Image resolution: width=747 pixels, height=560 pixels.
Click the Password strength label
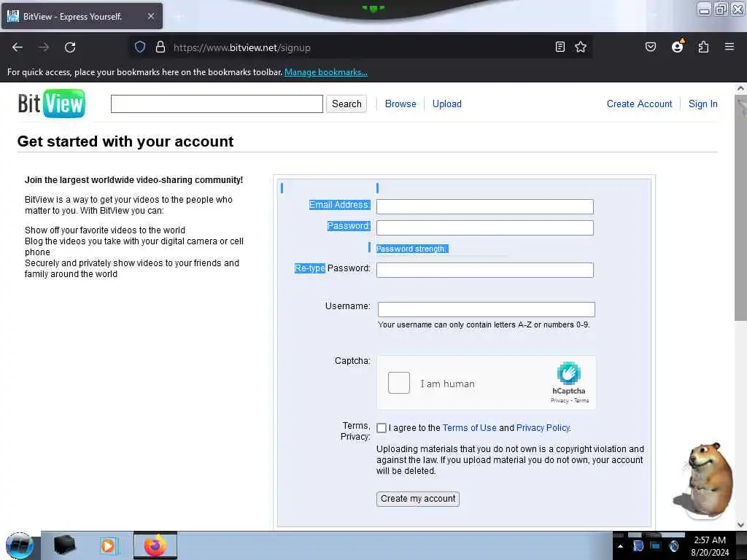point(411,249)
